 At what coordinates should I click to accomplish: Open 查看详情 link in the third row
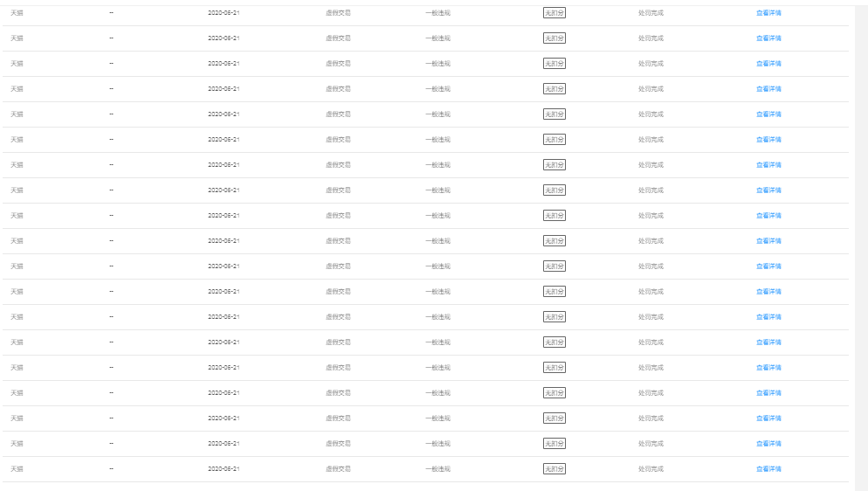pos(768,64)
